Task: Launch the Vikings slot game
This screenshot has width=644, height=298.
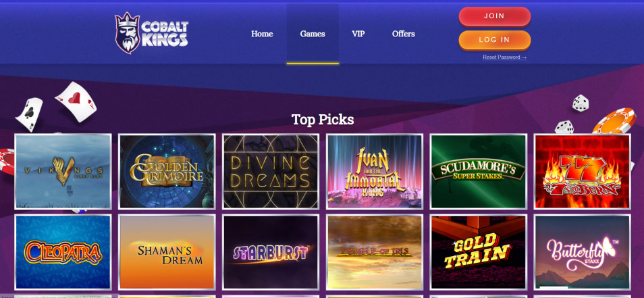Action: pos(63,171)
